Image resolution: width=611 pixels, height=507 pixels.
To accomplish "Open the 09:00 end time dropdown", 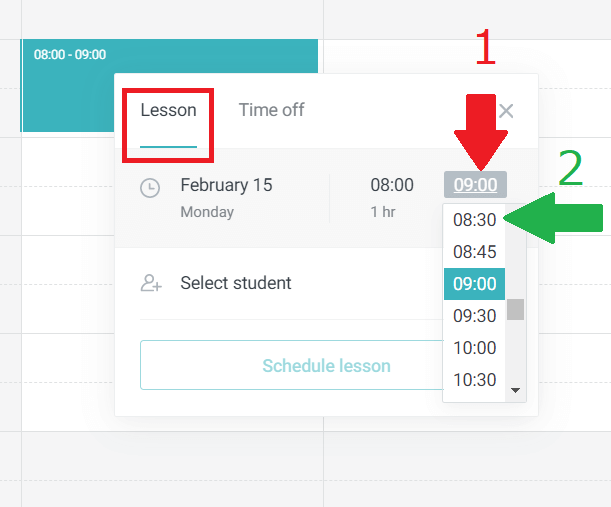I will coord(475,185).
